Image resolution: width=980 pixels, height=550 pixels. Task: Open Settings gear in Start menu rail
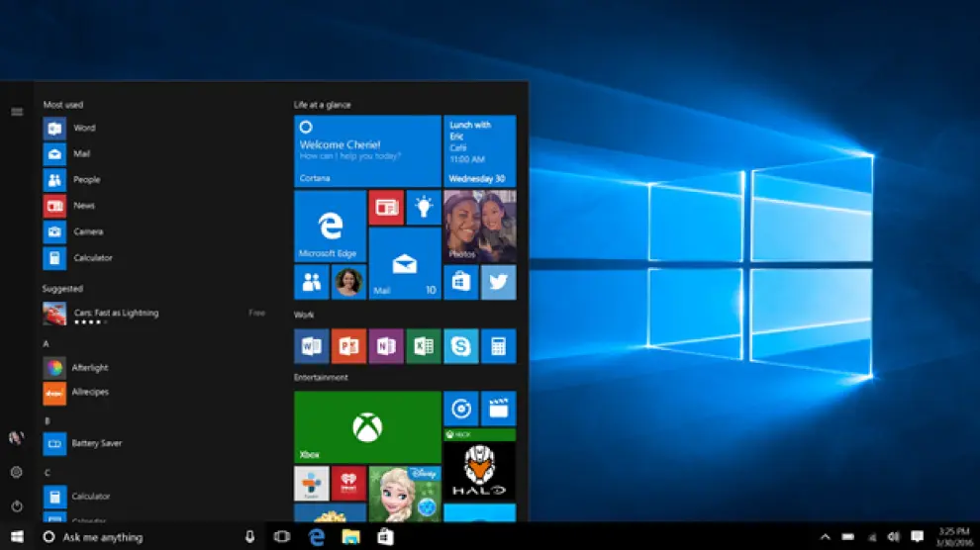pyautogui.click(x=17, y=473)
